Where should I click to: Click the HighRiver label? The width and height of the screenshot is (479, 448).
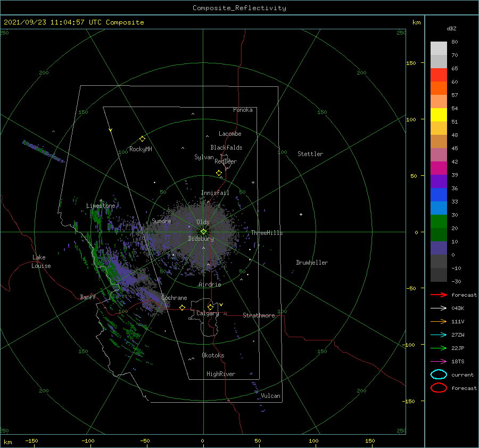click(221, 374)
